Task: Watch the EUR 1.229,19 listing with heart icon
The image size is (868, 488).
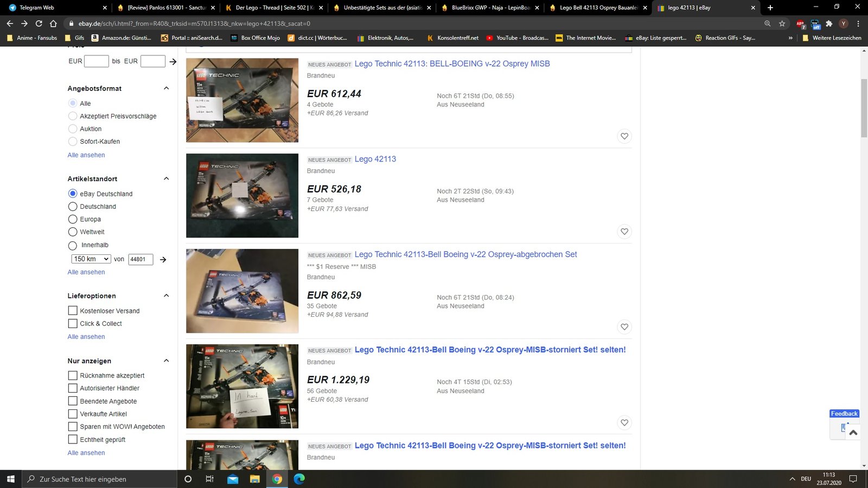Action: pyautogui.click(x=624, y=422)
